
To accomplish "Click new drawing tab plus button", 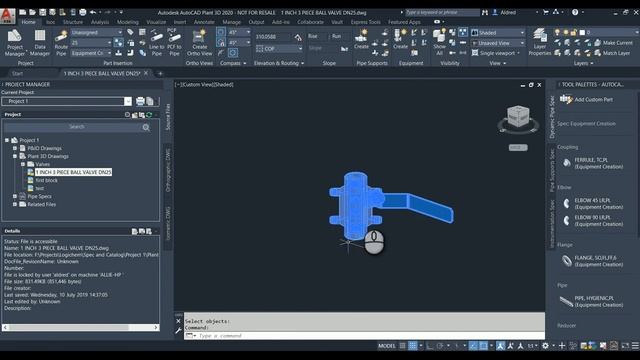I will [x=160, y=73].
